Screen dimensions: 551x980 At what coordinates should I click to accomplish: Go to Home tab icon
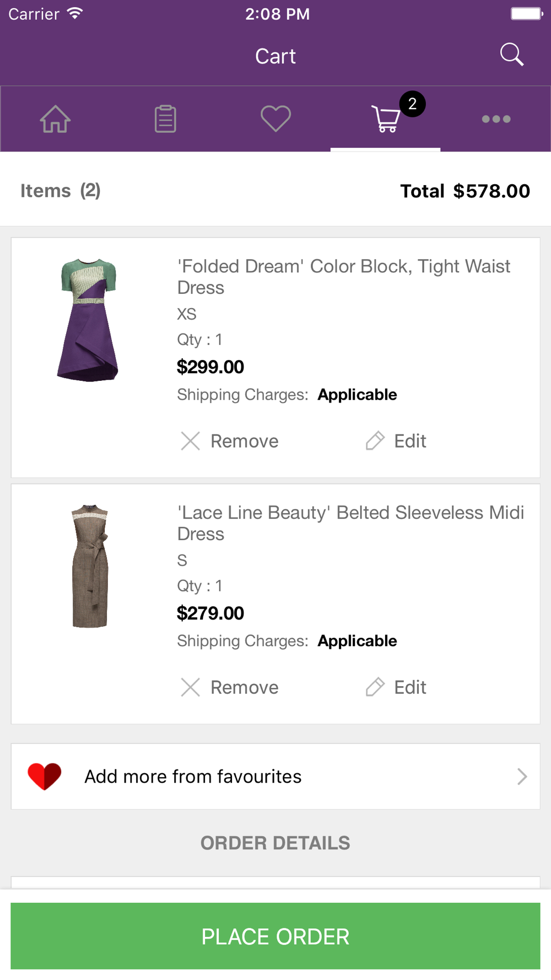pyautogui.click(x=55, y=119)
